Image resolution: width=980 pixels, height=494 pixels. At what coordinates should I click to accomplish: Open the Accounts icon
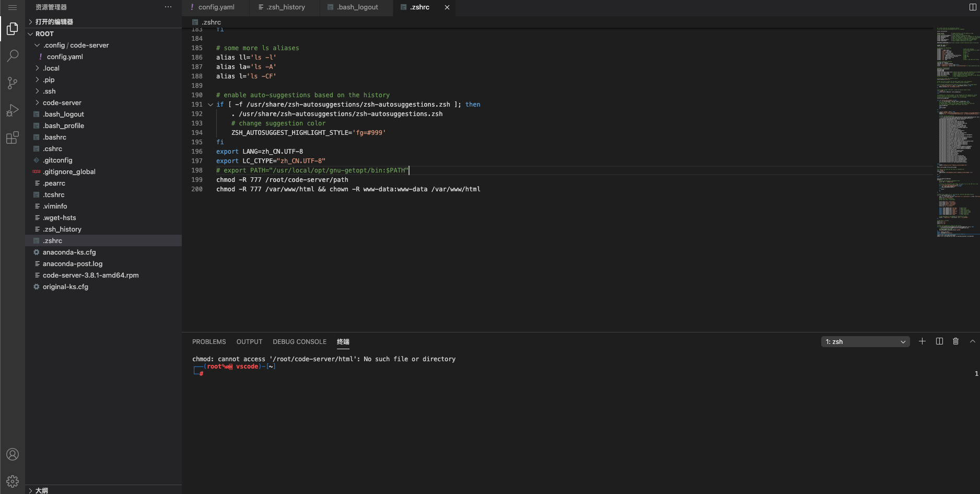13,454
